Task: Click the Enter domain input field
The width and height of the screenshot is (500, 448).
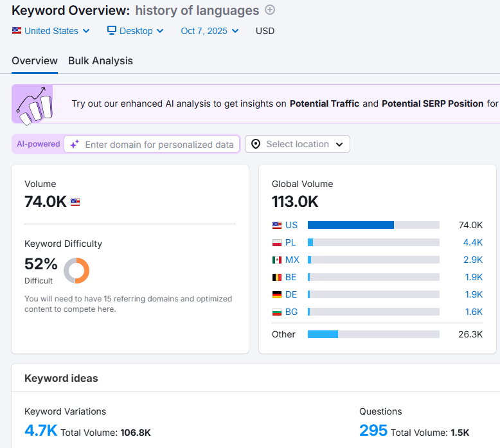Action: [x=152, y=145]
